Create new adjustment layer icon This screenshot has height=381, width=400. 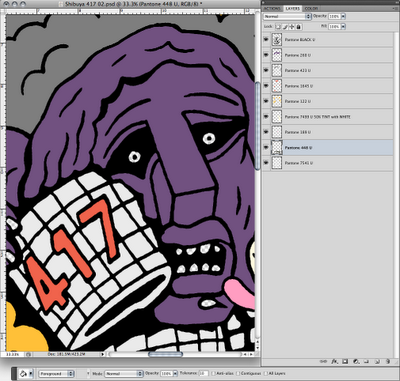tap(356, 361)
